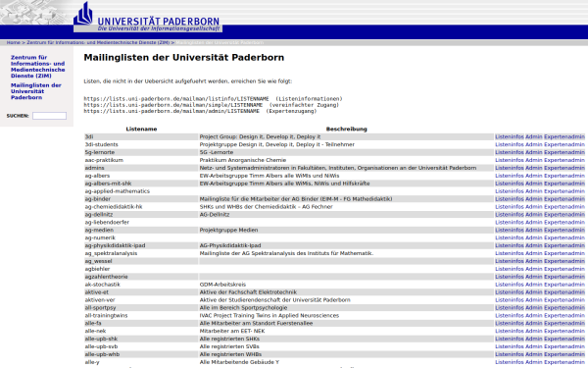Open Expertenadmin for ag-physikdidaktik-ipad
Screen dimensions: 588x368
[x=564, y=245]
